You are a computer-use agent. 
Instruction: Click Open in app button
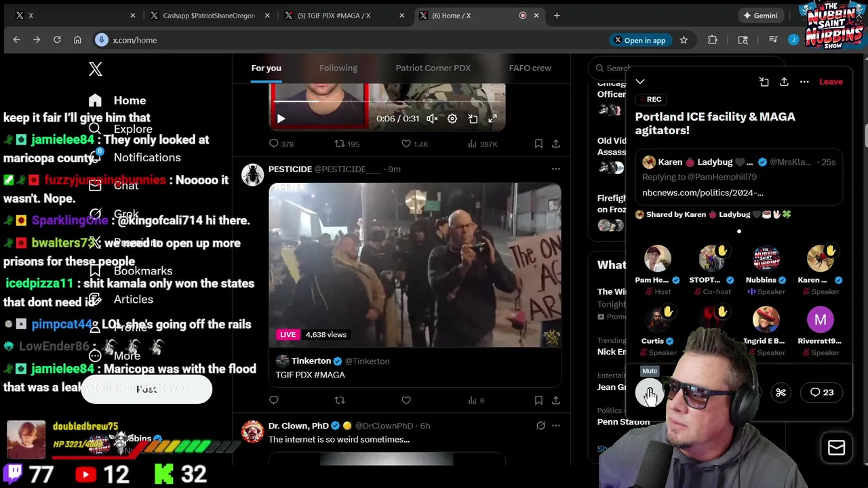pos(639,40)
